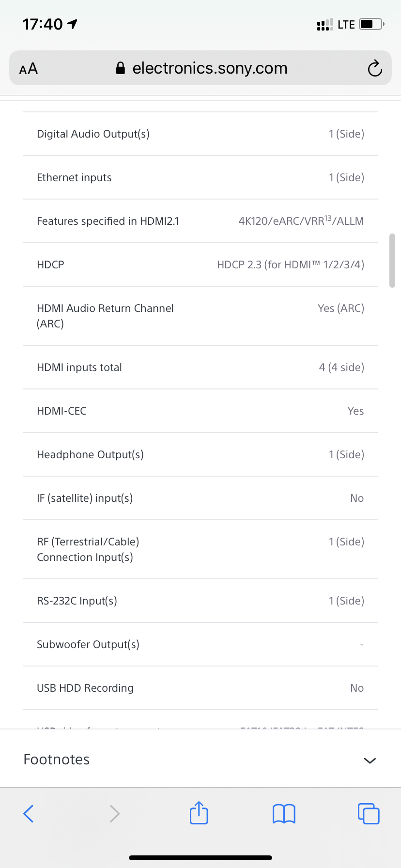Select the HDMI inputs total row
Image resolution: width=401 pixels, height=868 pixels.
point(200,367)
